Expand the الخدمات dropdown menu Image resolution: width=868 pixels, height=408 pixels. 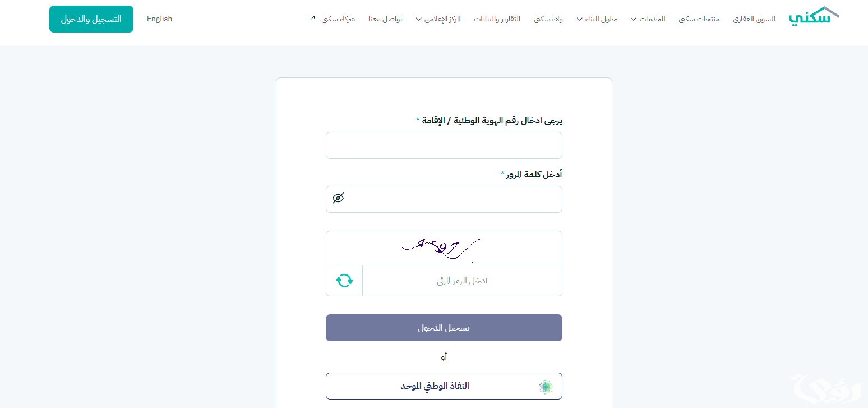pos(648,19)
